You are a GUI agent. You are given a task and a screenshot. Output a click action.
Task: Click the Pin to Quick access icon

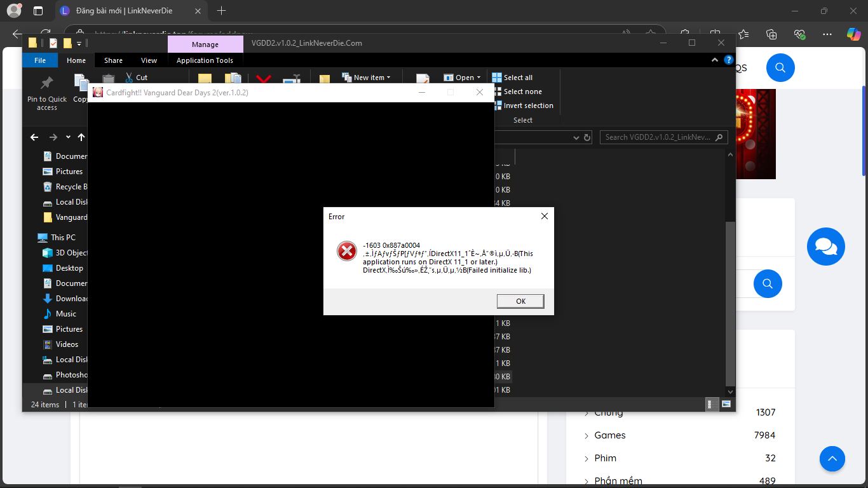point(47,83)
